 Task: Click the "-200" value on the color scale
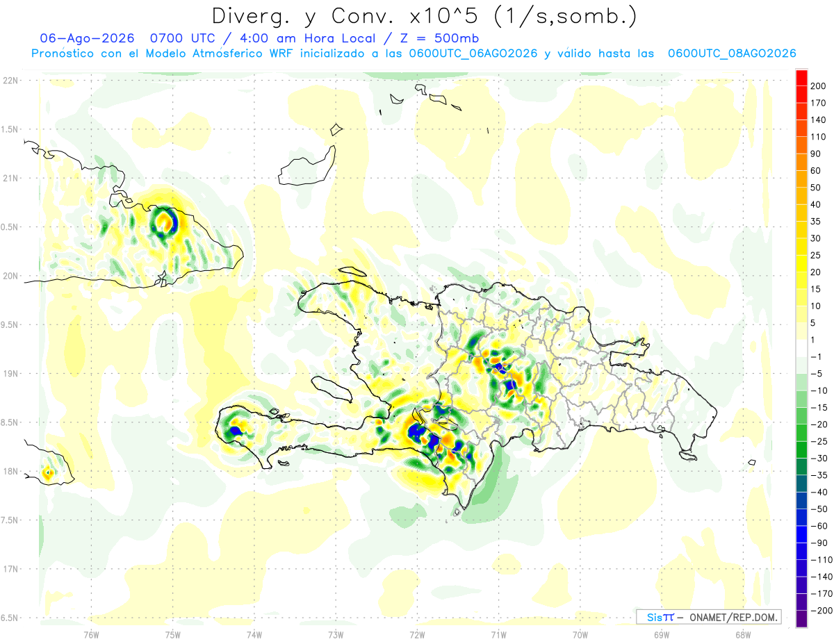(x=823, y=611)
